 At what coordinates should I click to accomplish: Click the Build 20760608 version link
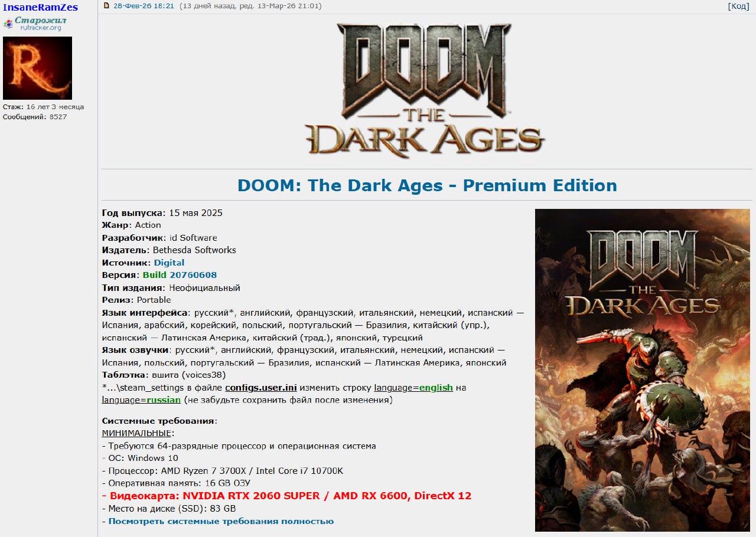[x=180, y=275]
